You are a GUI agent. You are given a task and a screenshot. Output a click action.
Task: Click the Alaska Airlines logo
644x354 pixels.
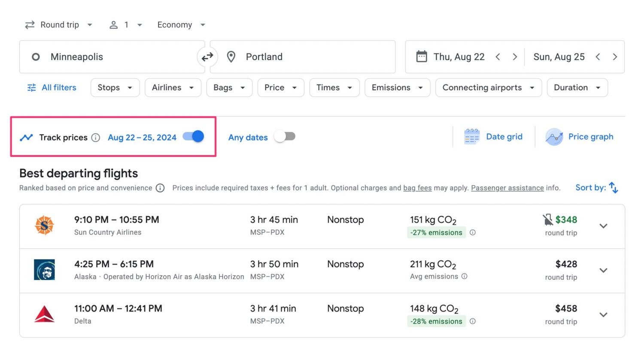[44, 270]
